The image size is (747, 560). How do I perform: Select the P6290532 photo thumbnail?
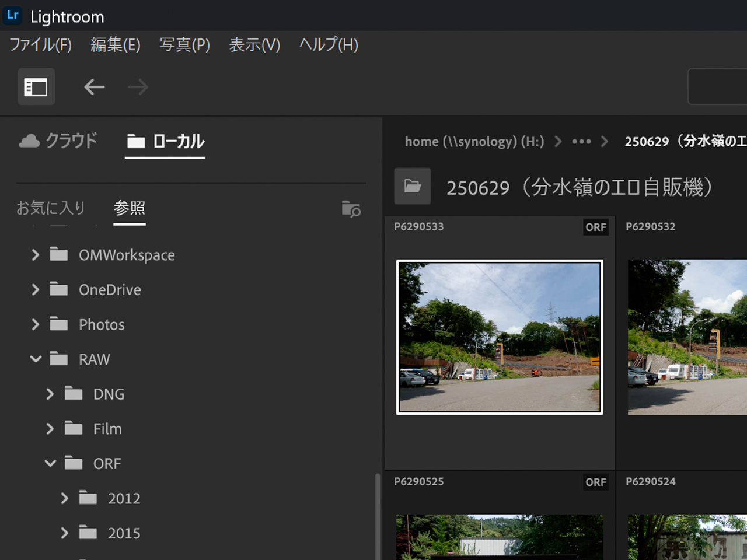coord(687,337)
